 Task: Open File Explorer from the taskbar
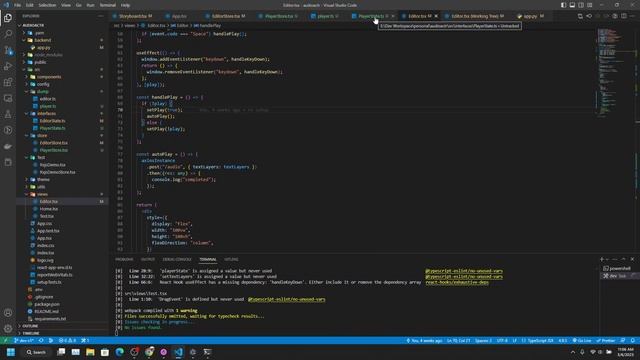[x=90, y=352]
